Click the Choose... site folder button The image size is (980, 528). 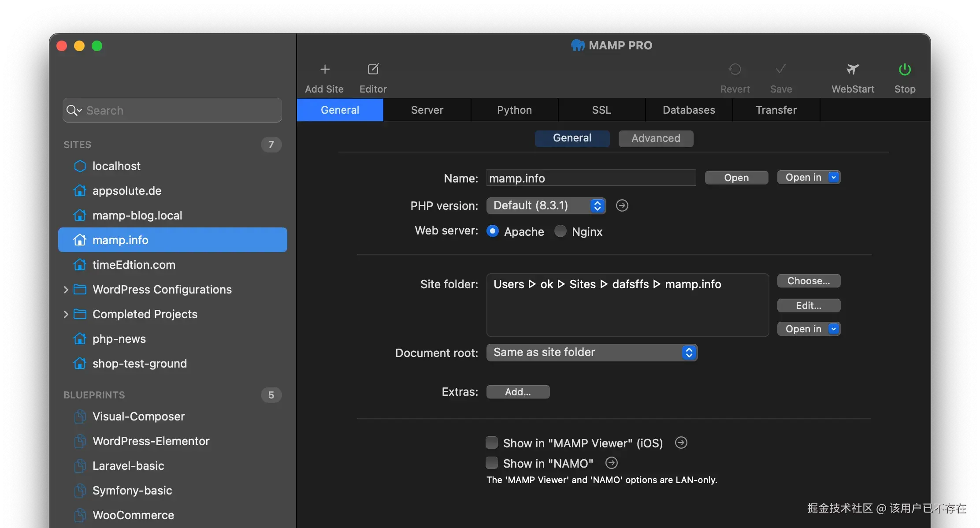[809, 281]
